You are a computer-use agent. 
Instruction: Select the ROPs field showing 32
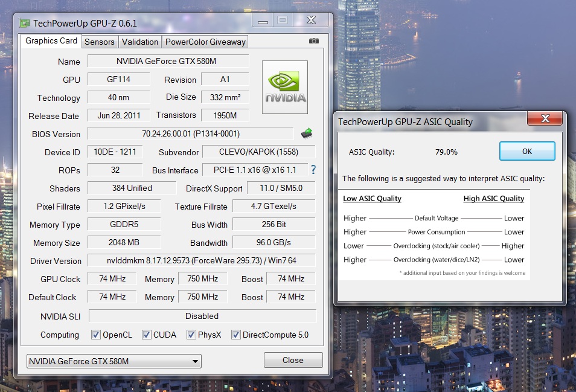click(115, 170)
